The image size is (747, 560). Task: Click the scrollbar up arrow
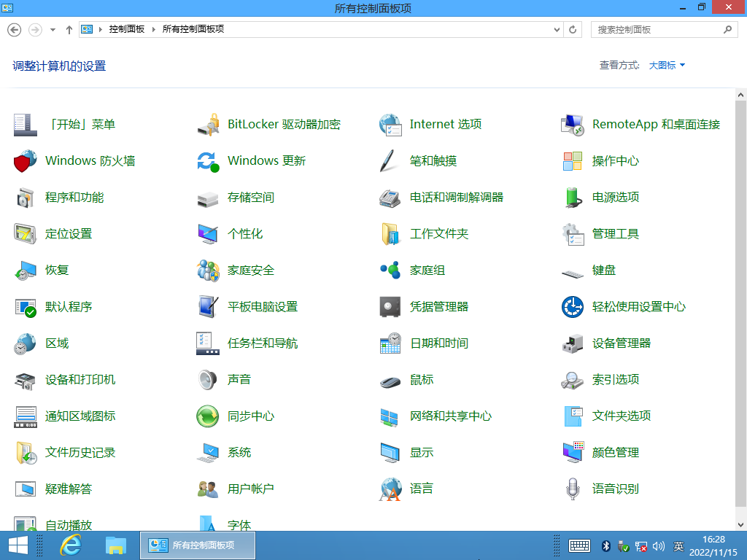(x=741, y=94)
